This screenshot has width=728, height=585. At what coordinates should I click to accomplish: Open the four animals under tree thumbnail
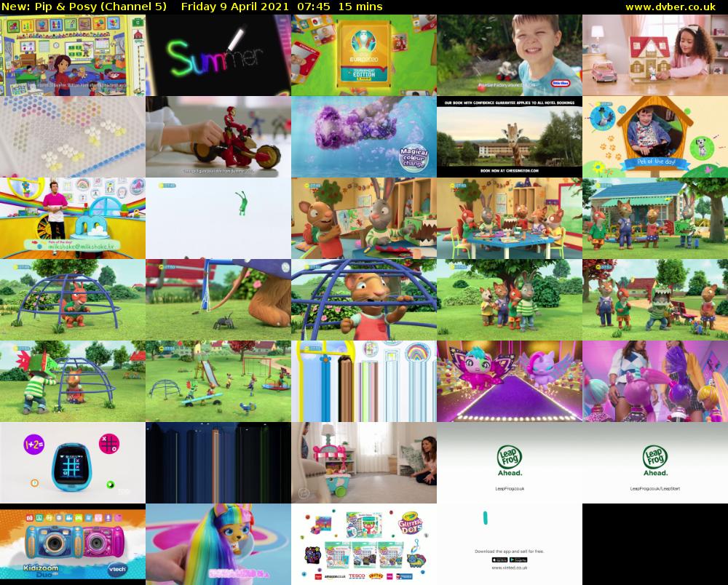pos(510,300)
